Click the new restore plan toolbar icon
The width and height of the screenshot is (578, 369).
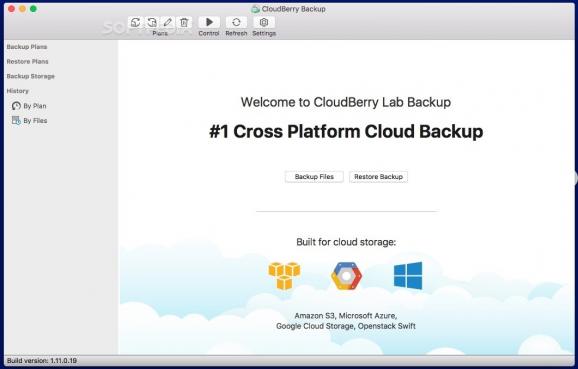[152, 22]
